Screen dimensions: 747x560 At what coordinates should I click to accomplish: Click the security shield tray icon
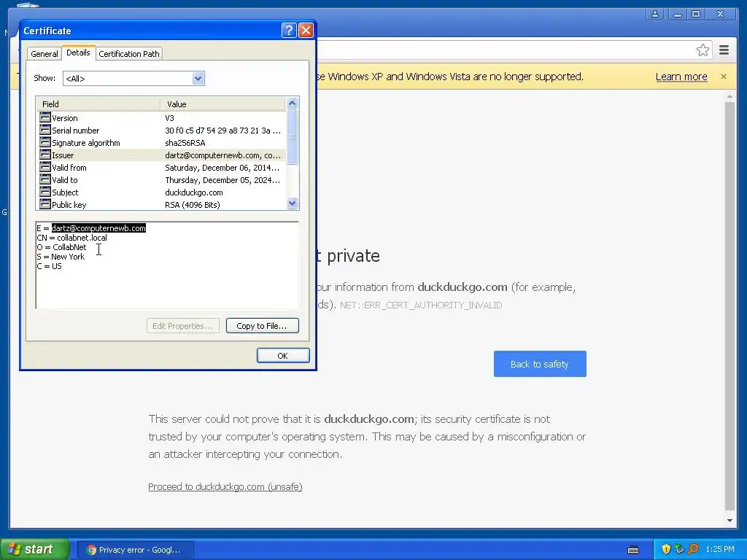point(666,549)
